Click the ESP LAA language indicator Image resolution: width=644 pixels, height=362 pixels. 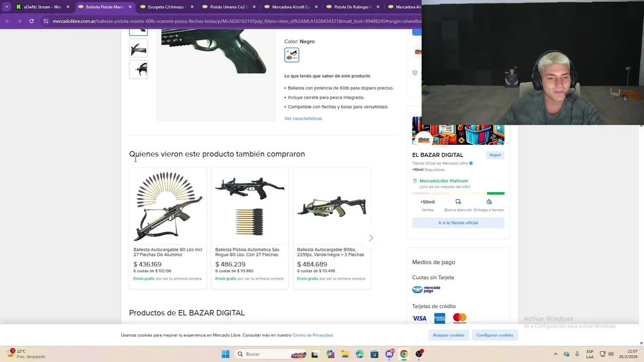pos(590,354)
